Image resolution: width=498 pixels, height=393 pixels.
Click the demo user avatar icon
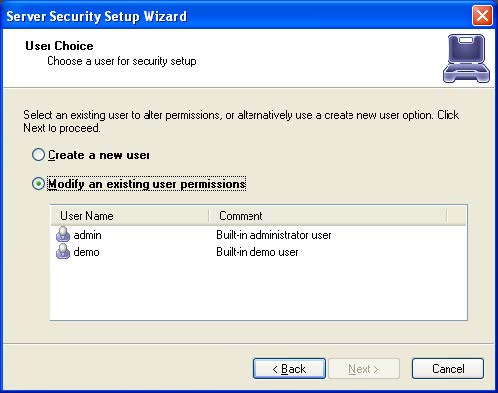(x=63, y=251)
